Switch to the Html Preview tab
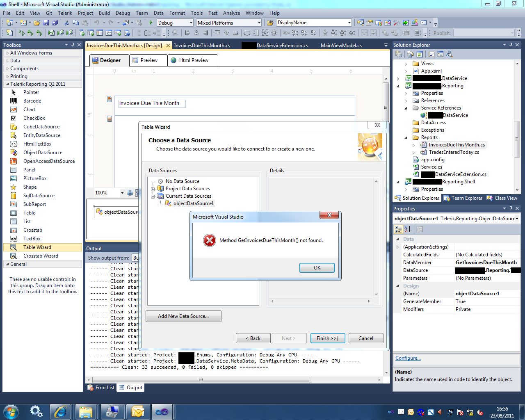 coord(193,60)
